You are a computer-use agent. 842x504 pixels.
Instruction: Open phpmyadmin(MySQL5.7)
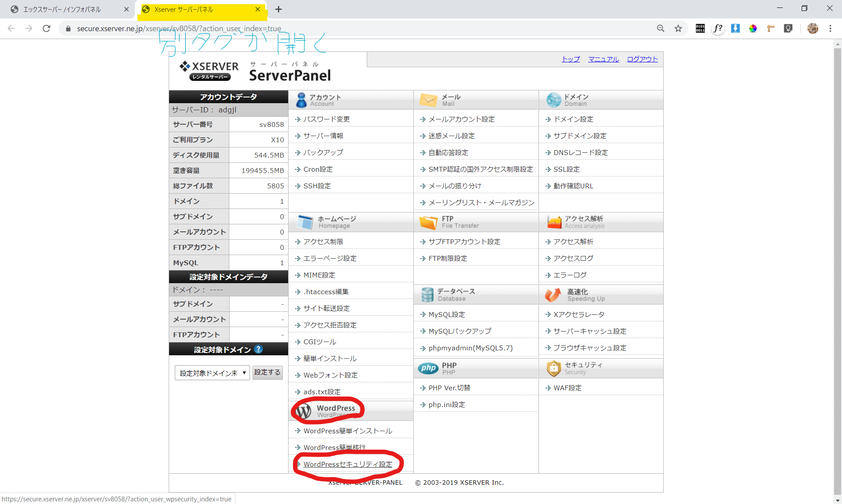click(x=470, y=348)
